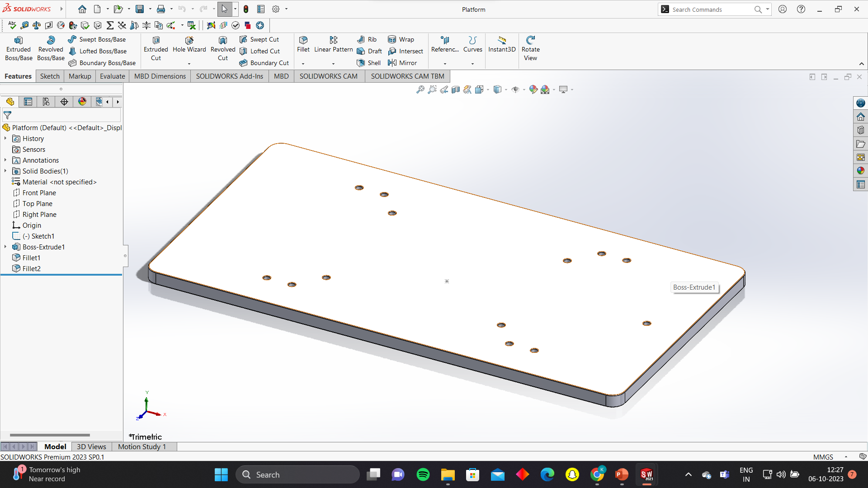This screenshot has height=488, width=868.
Task: Expand the Solid Bodies(1) folder
Action: (5, 171)
